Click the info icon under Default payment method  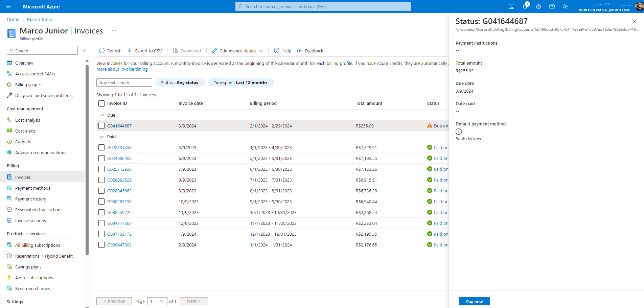(459, 132)
